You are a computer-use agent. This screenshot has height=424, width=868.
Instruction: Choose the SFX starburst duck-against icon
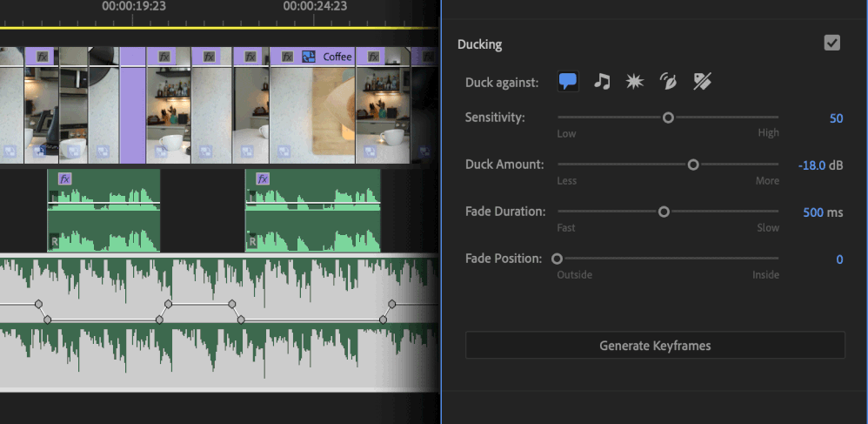pyautogui.click(x=635, y=82)
